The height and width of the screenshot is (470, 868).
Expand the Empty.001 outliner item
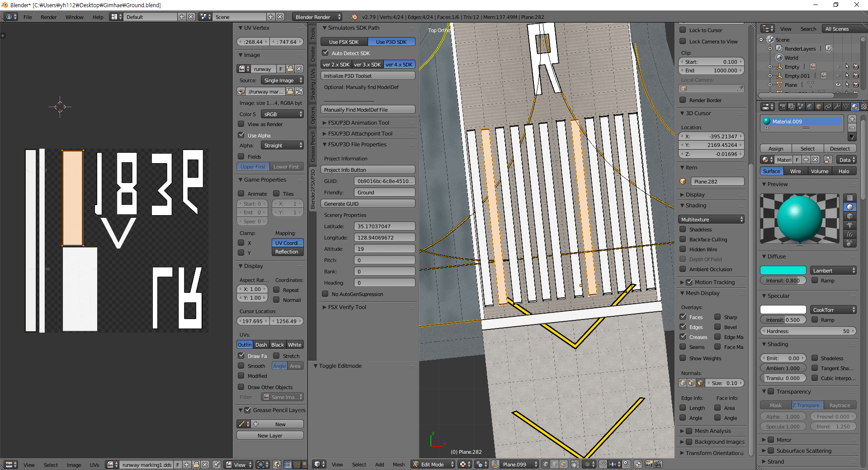[771, 76]
